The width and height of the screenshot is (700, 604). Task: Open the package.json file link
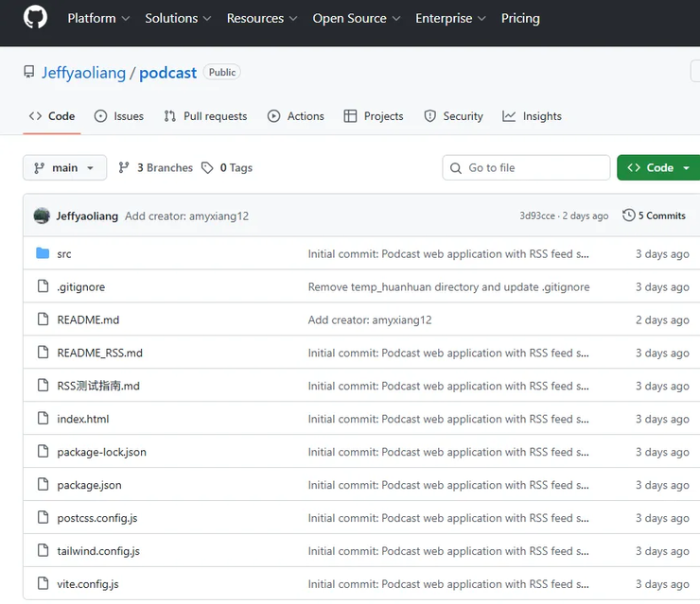(x=89, y=485)
